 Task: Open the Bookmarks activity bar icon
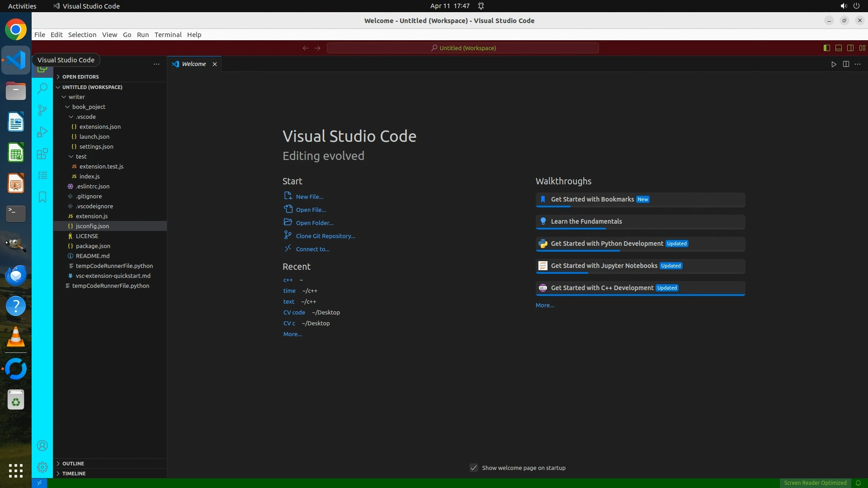point(42,197)
